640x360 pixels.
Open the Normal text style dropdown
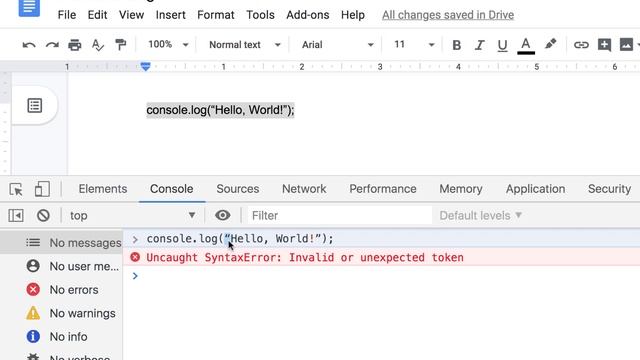click(x=244, y=45)
